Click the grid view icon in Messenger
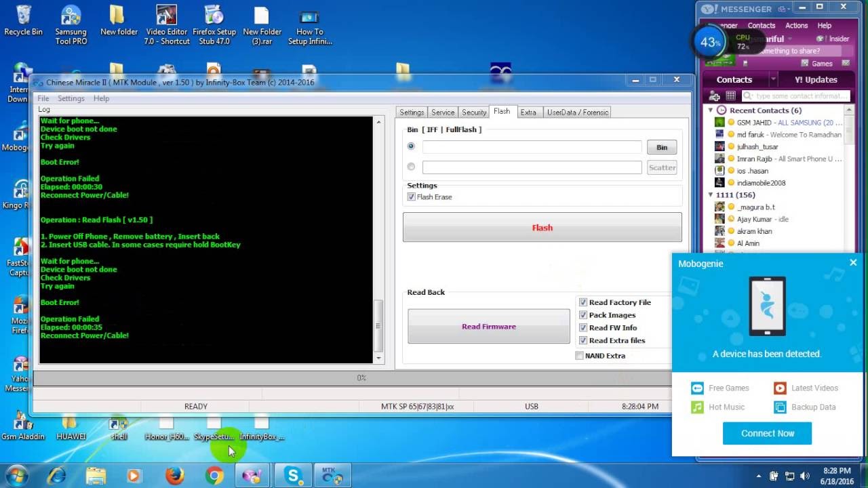 (x=731, y=96)
